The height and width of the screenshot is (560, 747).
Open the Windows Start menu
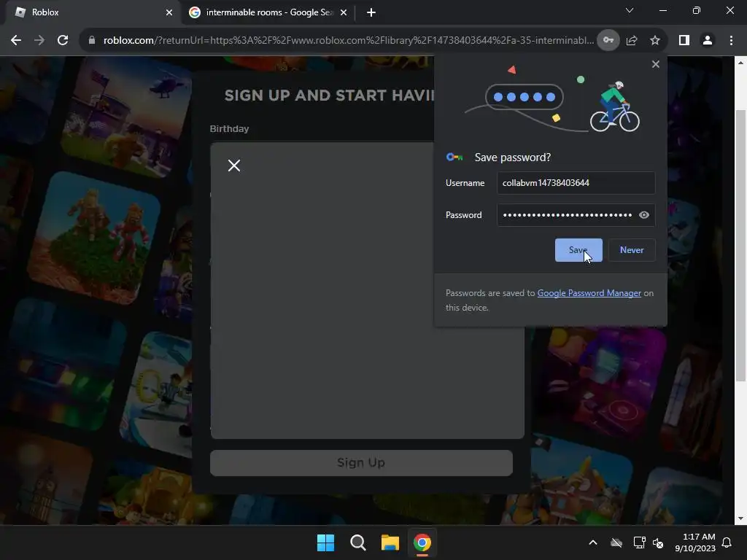pos(326,542)
